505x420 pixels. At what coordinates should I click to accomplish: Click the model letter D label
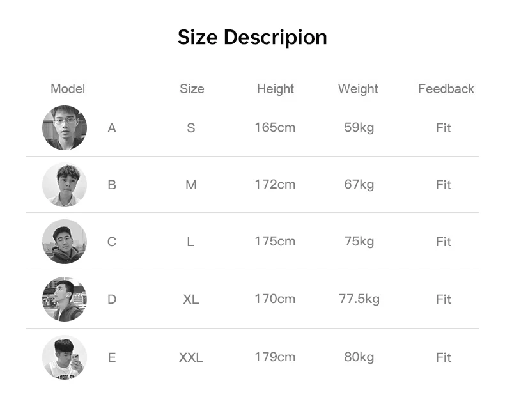[x=112, y=300]
